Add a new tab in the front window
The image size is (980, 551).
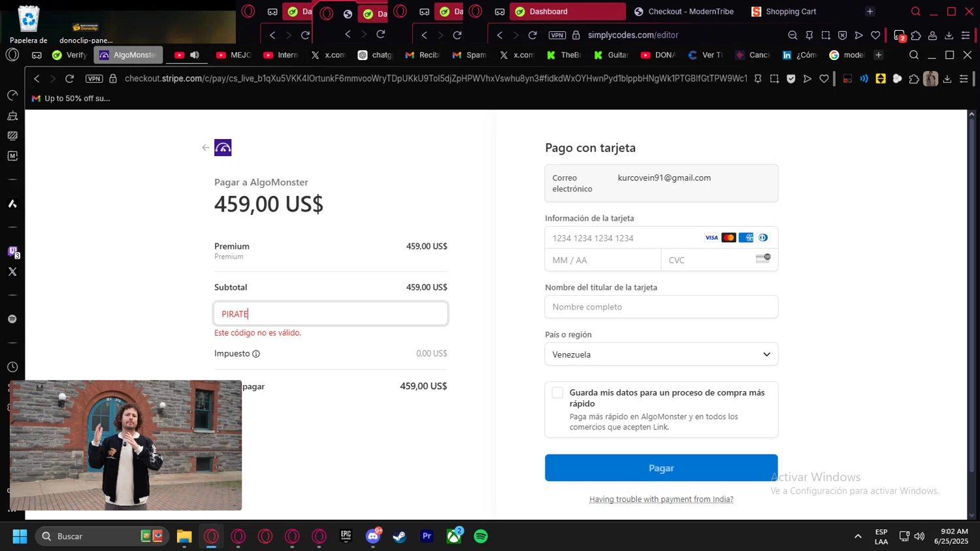coord(879,55)
